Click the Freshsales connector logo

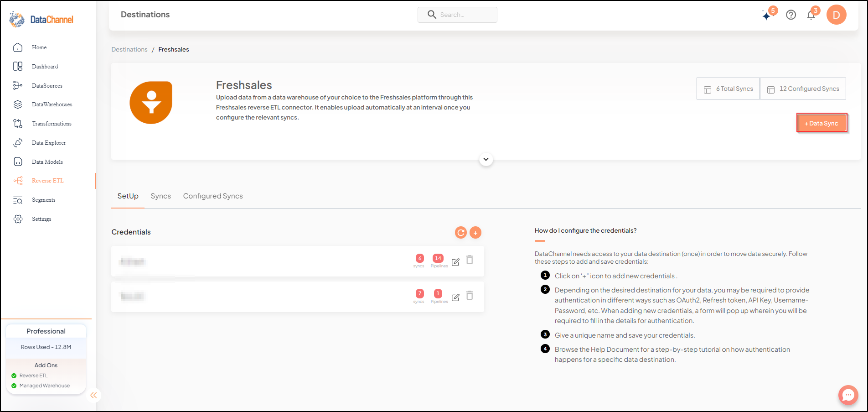(x=151, y=103)
